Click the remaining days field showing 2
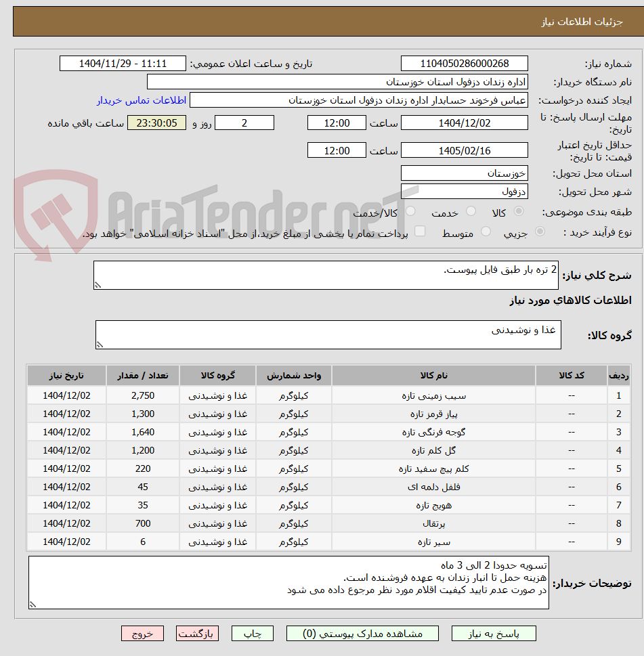This screenshot has height=656, width=644. [x=244, y=123]
